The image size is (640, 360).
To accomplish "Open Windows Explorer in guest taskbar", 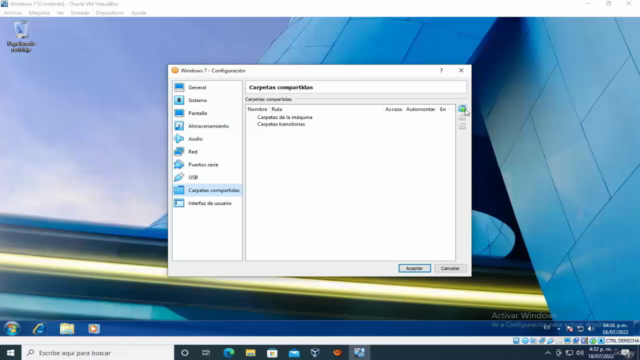I will pos(67,329).
